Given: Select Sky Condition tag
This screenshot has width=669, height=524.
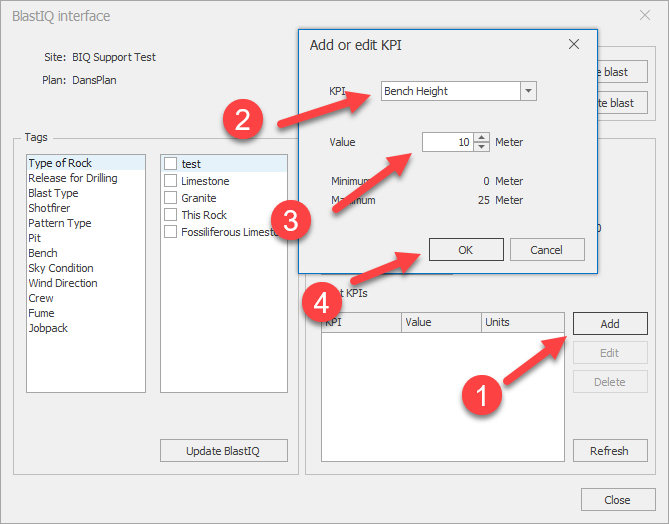Looking at the screenshot, I should [86, 268].
